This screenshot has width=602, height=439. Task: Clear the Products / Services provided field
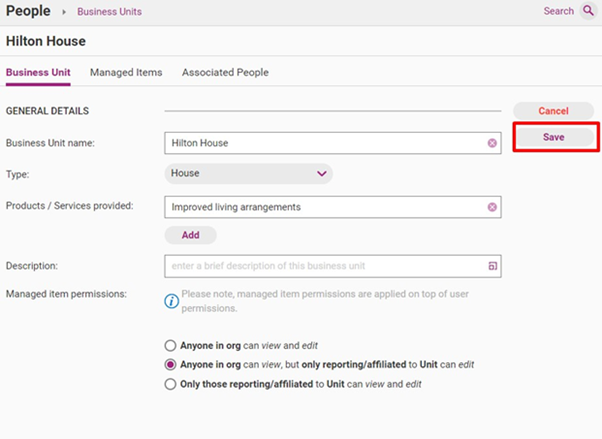(492, 207)
